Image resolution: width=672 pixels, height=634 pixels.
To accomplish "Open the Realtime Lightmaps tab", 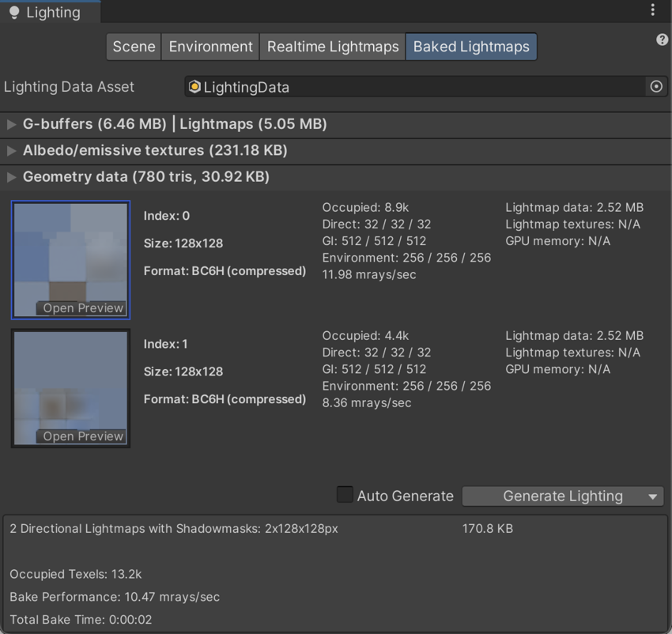I will pyautogui.click(x=332, y=47).
